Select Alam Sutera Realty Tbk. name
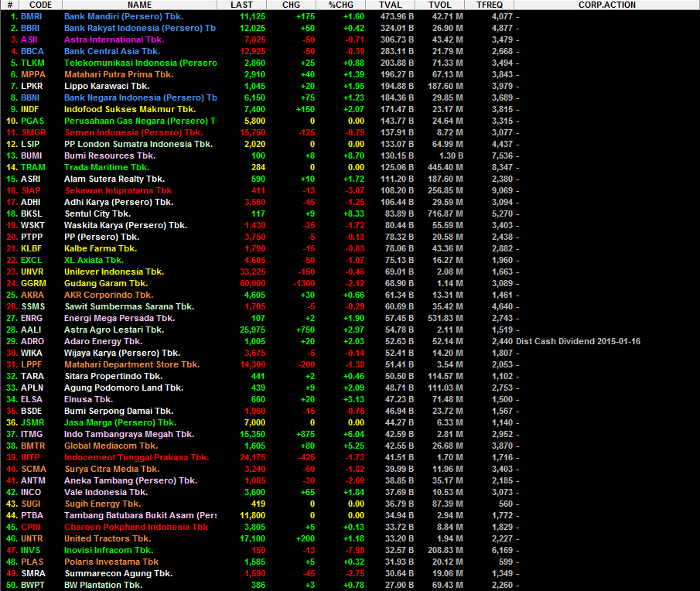This screenshot has height=591, width=700. pyautogui.click(x=114, y=179)
